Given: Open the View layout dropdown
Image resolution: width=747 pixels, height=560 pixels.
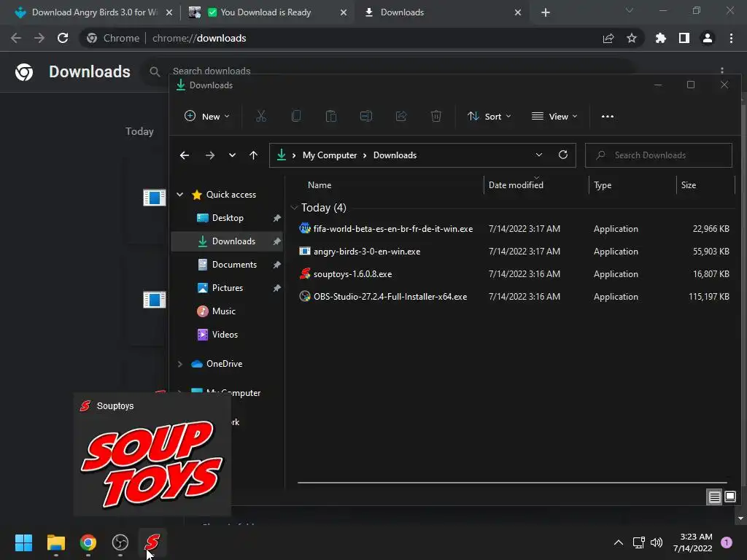Looking at the screenshot, I should 554,116.
